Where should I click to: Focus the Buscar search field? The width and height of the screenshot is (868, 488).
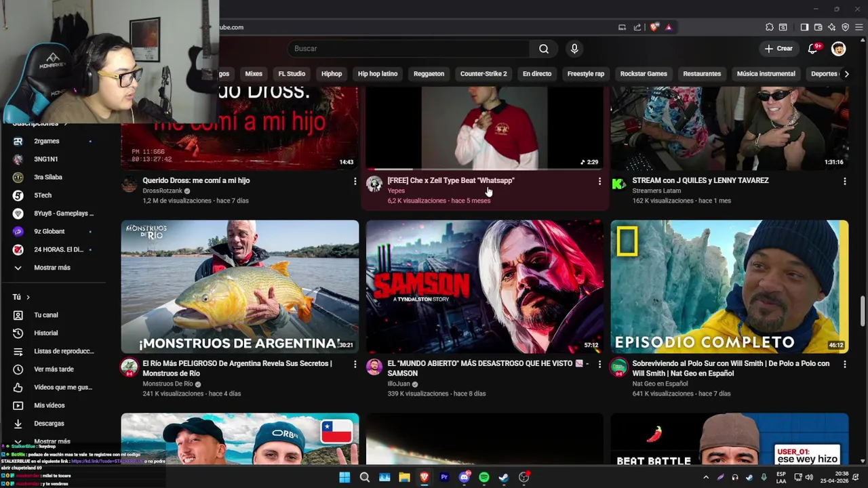(409, 49)
